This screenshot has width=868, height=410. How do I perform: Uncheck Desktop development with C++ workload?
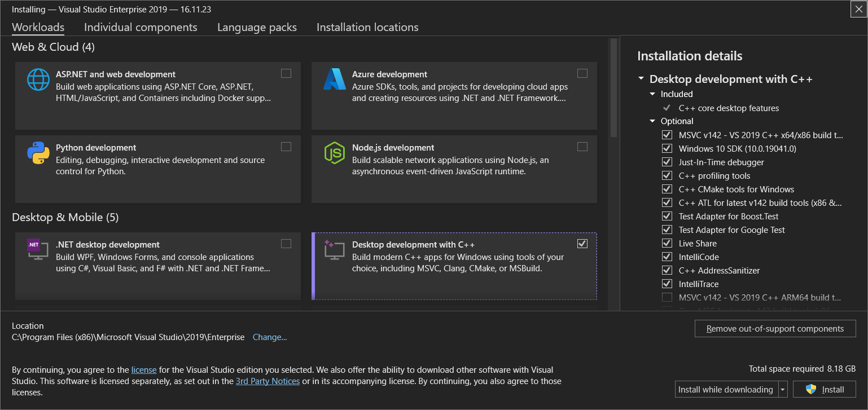point(582,244)
